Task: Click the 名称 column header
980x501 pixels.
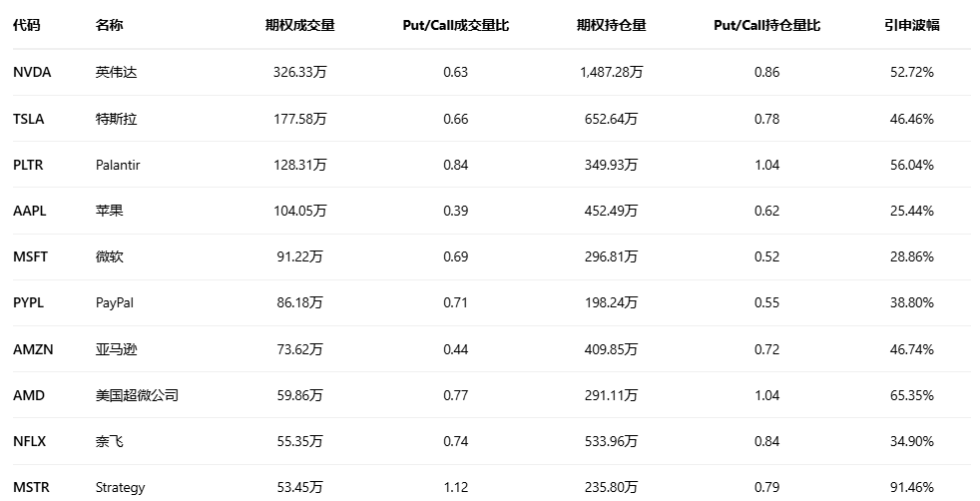Action: [x=110, y=25]
